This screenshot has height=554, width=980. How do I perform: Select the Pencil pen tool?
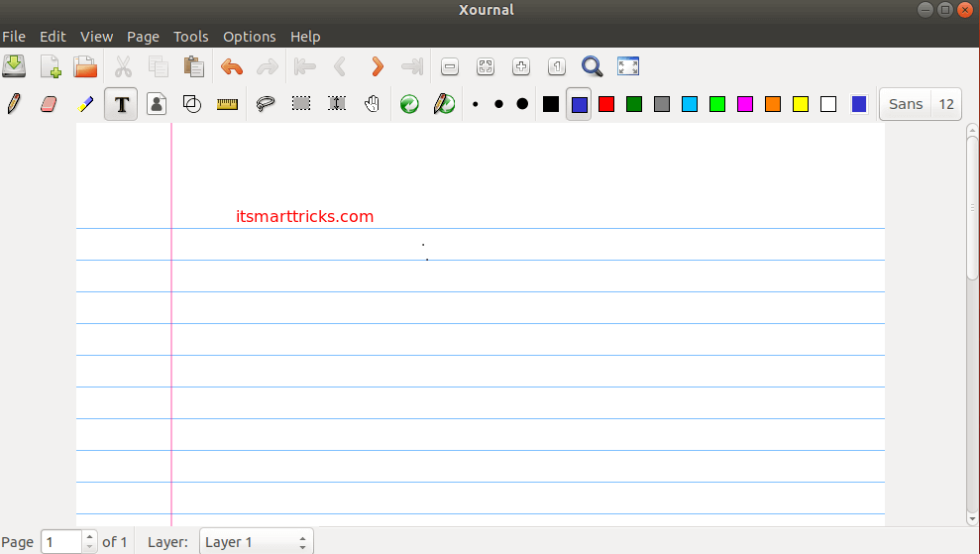click(x=14, y=104)
